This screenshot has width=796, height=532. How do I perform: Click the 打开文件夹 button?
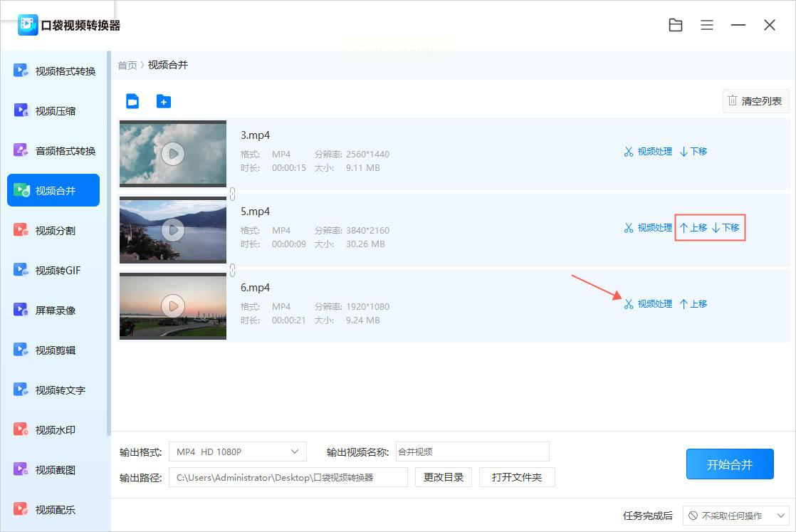517,477
